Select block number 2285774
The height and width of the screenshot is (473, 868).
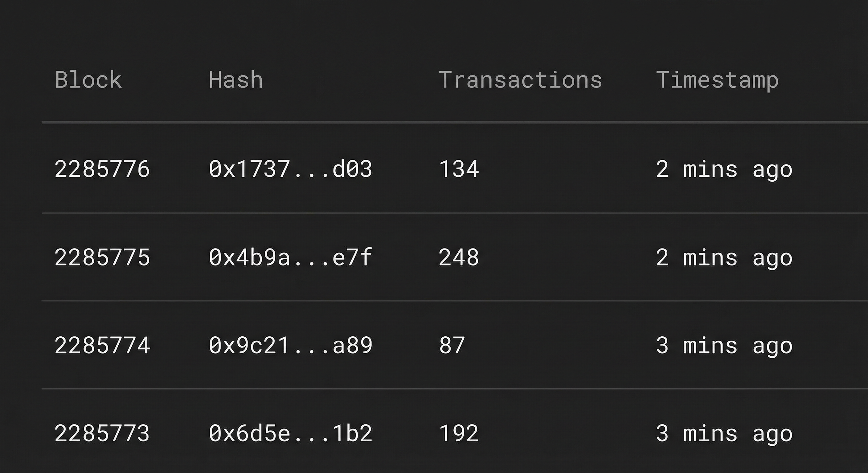(102, 346)
